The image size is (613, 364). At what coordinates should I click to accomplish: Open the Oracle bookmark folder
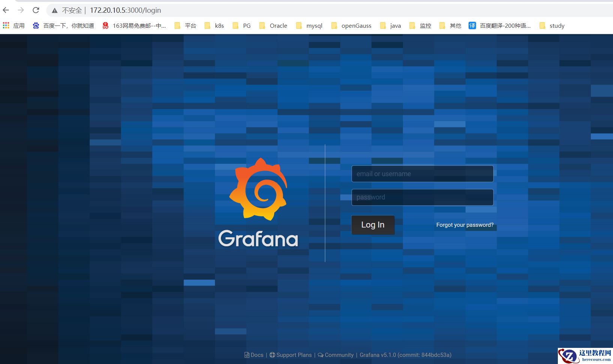click(273, 25)
